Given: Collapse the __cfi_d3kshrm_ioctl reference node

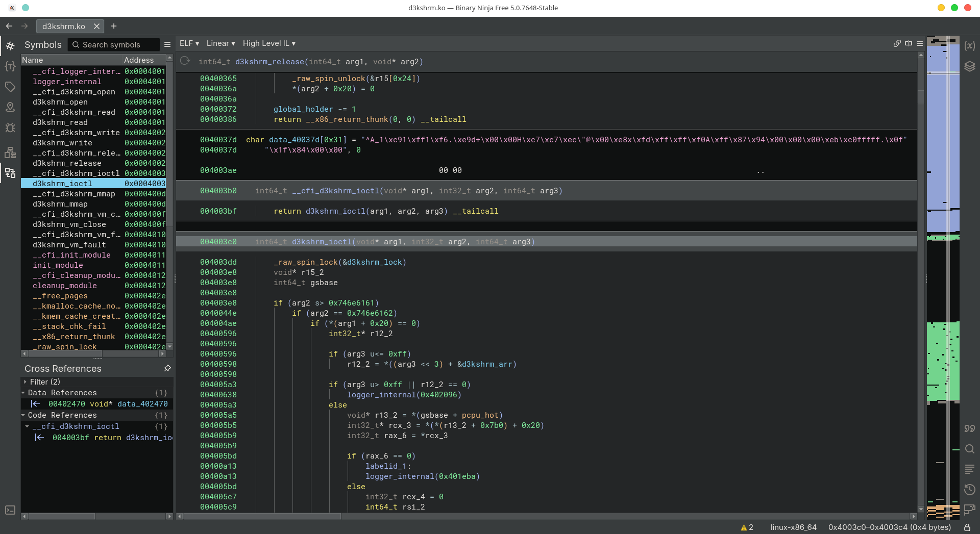Looking at the screenshot, I should [x=28, y=426].
